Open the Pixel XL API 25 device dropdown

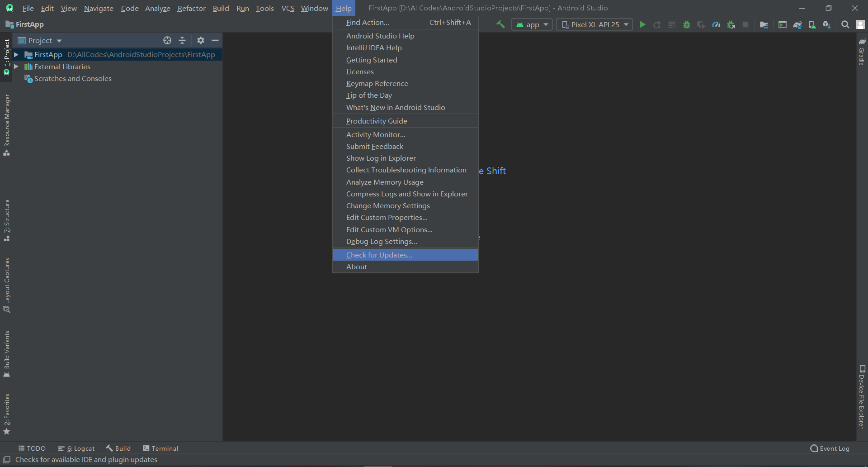594,24
